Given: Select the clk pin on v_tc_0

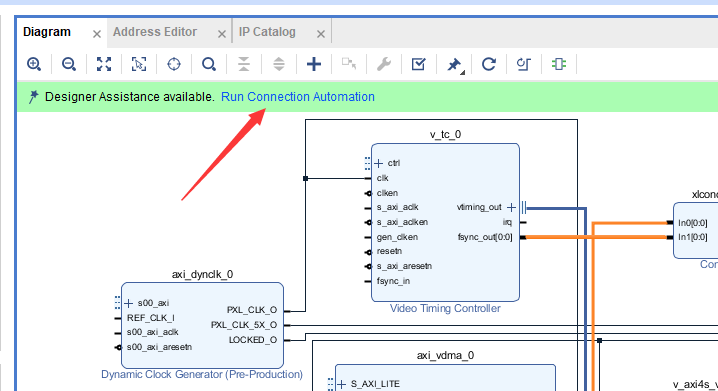Looking at the screenshot, I should pos(382,178).
